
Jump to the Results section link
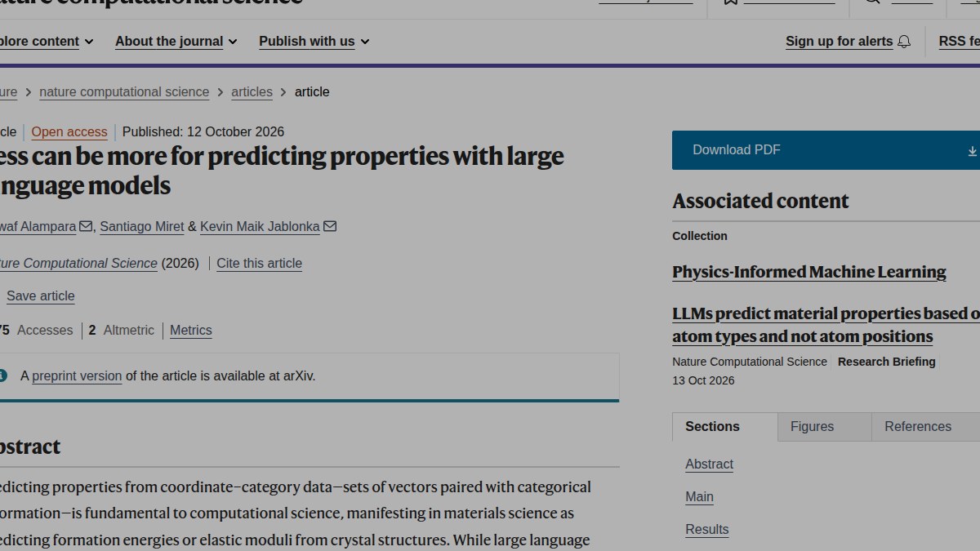706,530
